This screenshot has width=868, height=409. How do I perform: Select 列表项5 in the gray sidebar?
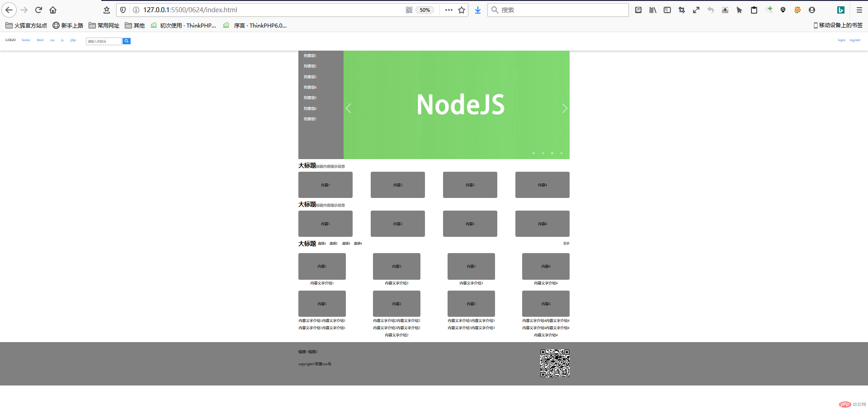pyautogui.click(x=310, y=98)
